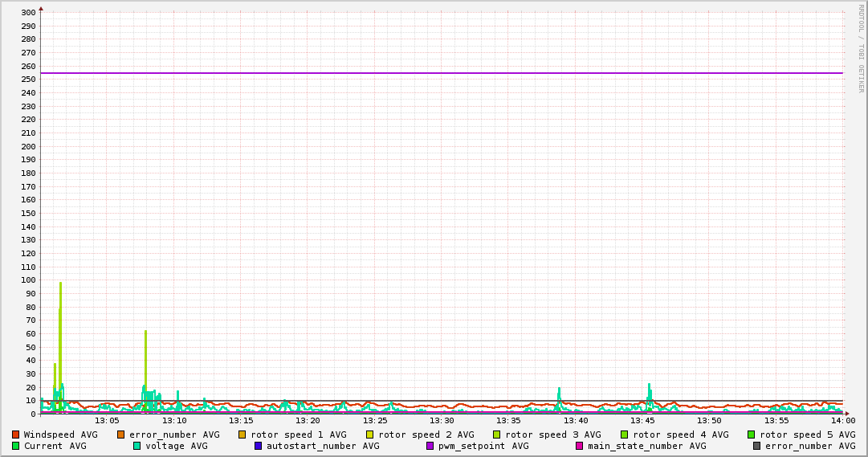
Task: Click the 13:05 time axis label
Action: pyautogui.click(x=107, y=421)
